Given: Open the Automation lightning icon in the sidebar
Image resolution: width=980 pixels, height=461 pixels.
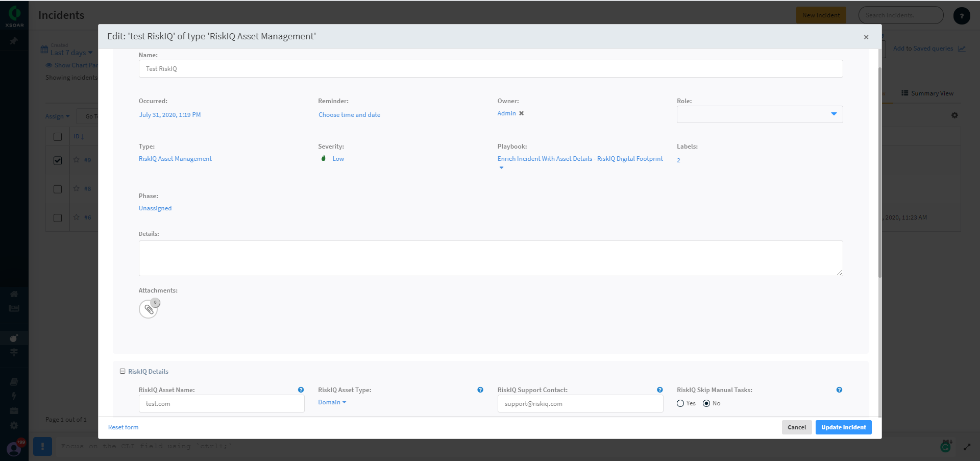Looking at the screenshot, I should (14, 396).
